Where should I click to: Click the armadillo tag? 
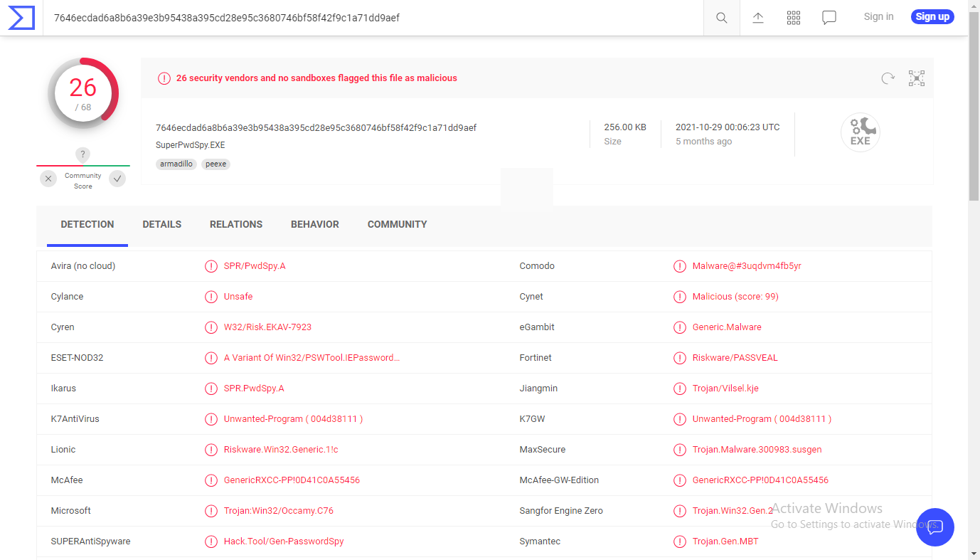coord(176,164)
